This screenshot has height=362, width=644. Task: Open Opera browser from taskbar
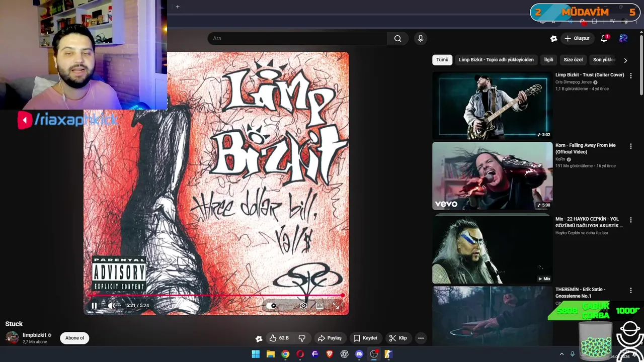click(x=300, y=354)
